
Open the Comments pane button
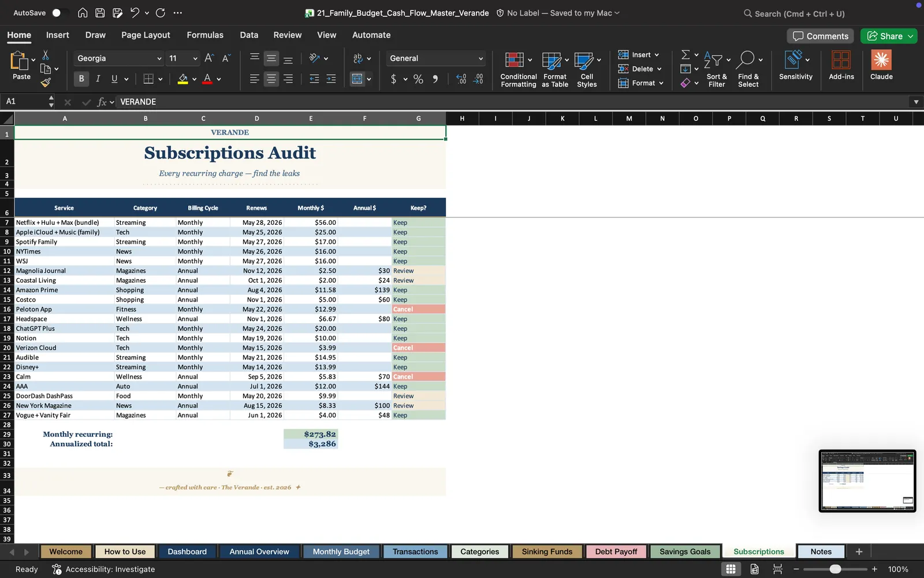tap(820, 36)
